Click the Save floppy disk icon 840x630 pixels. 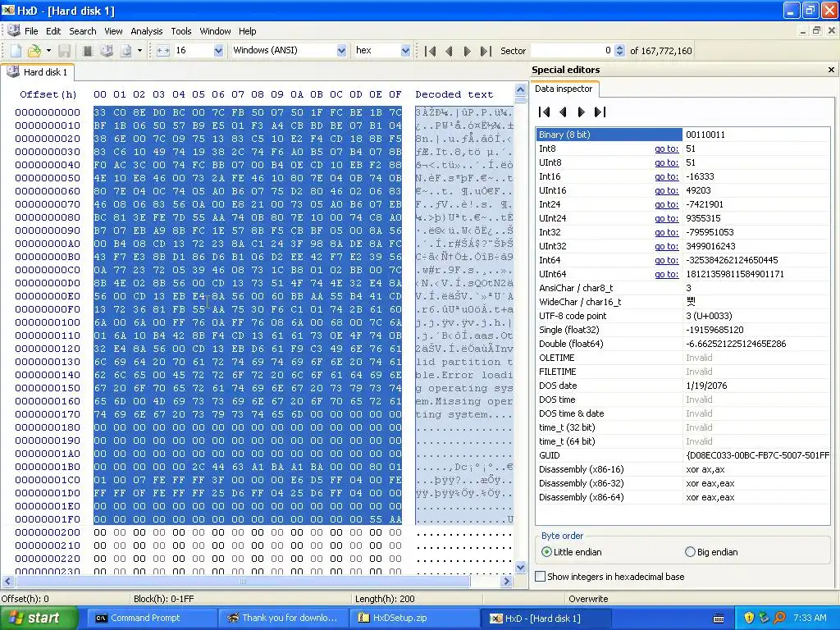click(64, 51)
